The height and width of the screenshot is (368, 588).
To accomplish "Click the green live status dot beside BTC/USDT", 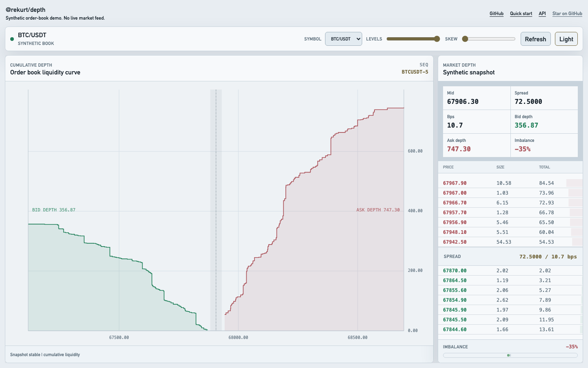I will click(x=12, y=39).
